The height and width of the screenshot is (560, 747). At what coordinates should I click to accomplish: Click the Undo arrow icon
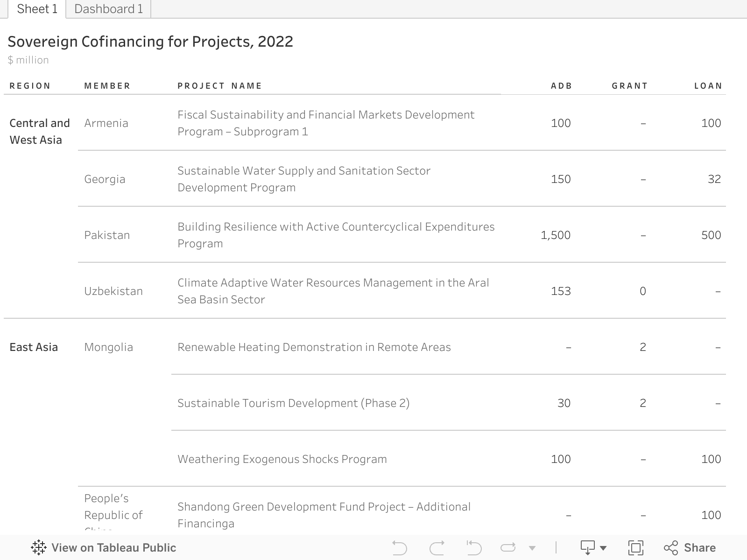coord(399,547)
